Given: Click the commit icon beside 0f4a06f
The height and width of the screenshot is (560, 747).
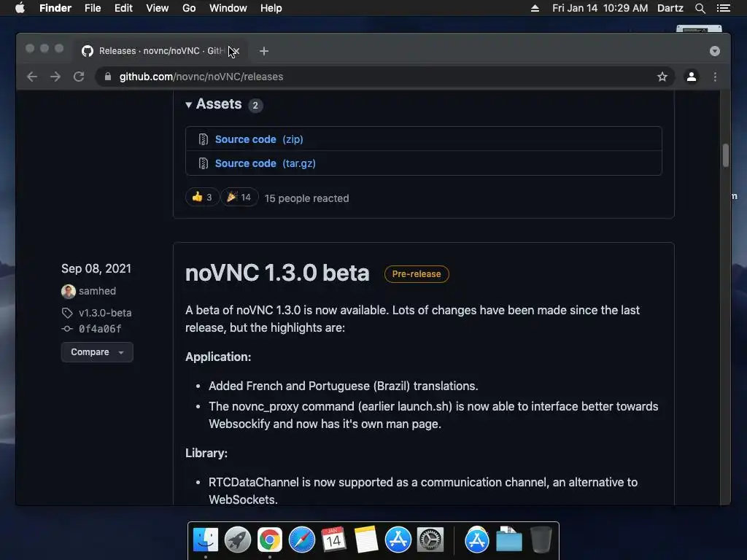Looking at the screenshot, I should point(67,329).
